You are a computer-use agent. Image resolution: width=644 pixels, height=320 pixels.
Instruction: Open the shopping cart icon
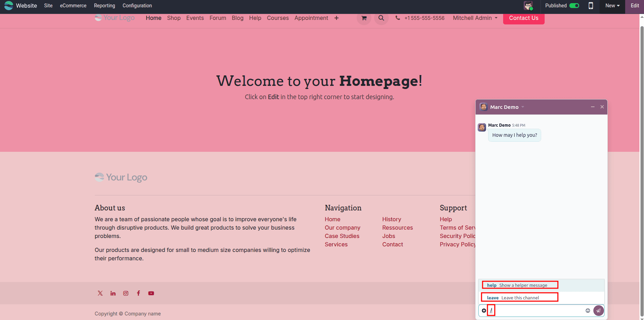click(x=364, y=18)
